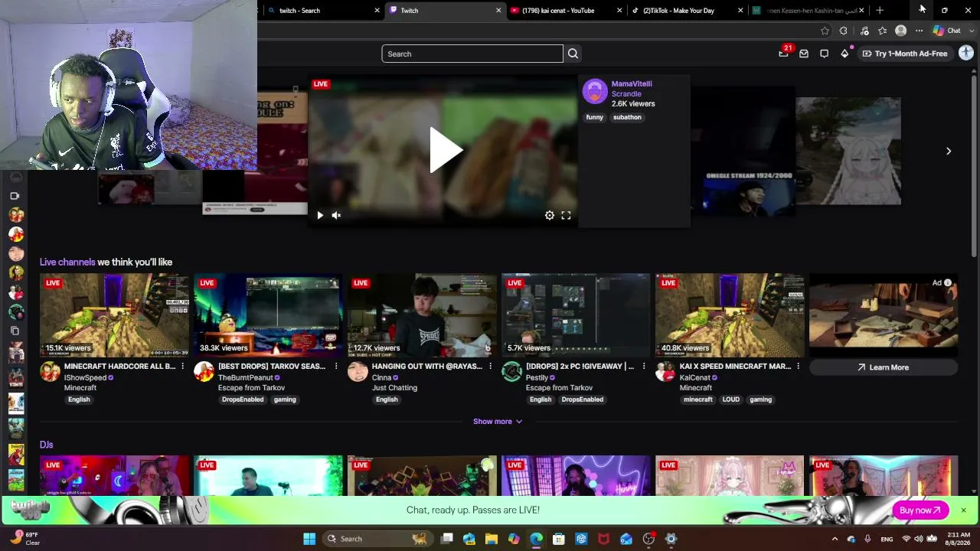Open the MINECRAFT HARDCORE stream thumbnail
The image size is (980, 551).
click(x=114, y=315)
